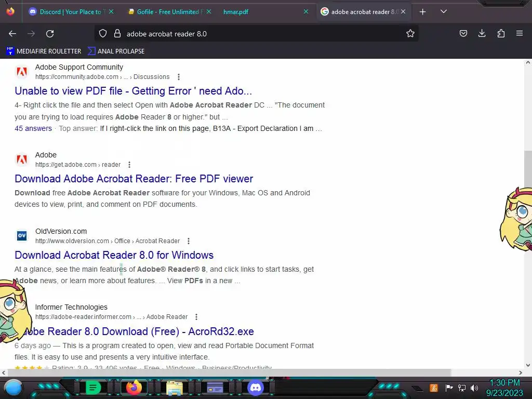Open the Downloads panel arrow icon

coord(482,33)
